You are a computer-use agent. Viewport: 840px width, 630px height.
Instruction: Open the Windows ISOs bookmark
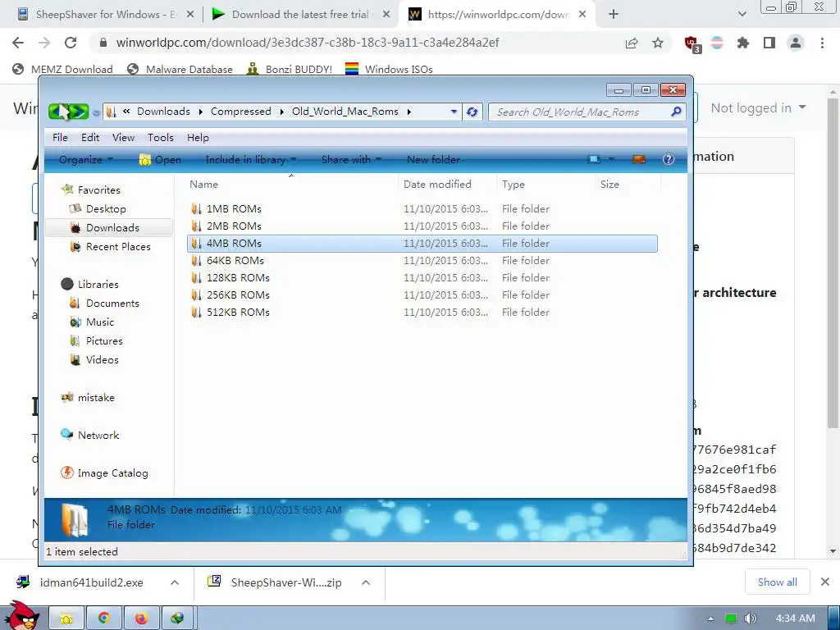coord(389,69)
